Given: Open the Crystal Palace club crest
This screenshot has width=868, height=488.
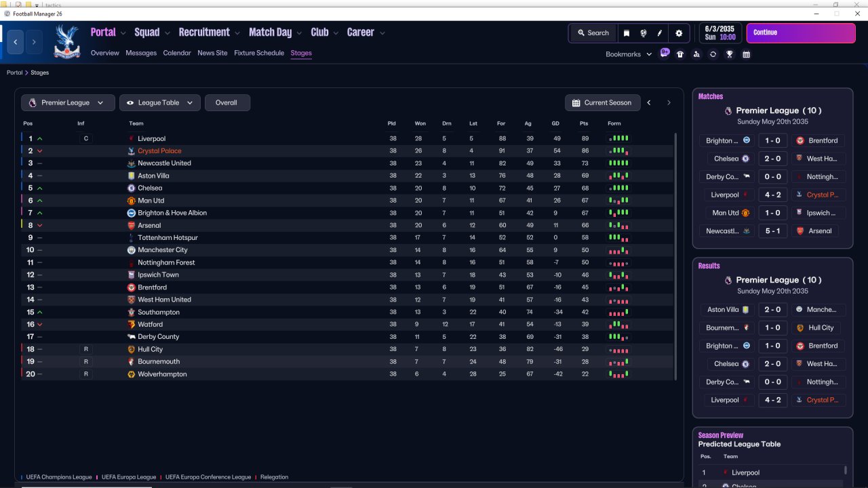Looking at the screenshot, I should click(x=66, y=41).
